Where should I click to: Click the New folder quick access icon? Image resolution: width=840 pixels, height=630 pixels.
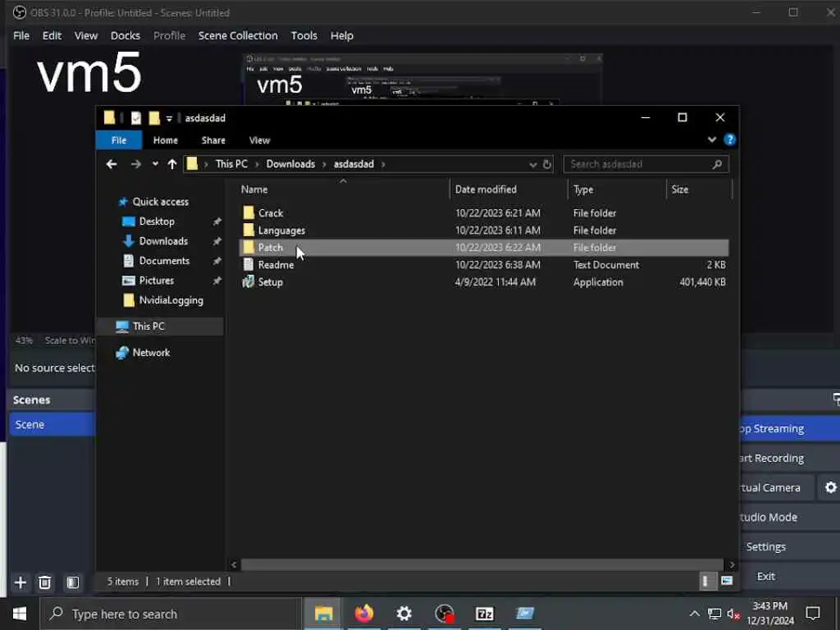[x=154, y=118]
